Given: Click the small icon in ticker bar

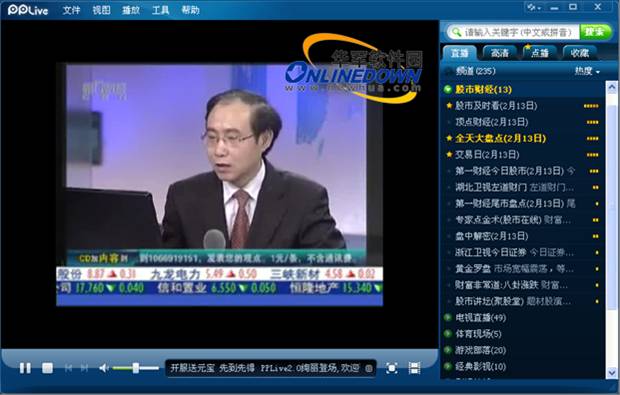Looking at the screenshot, I should [x=369, y=369].
